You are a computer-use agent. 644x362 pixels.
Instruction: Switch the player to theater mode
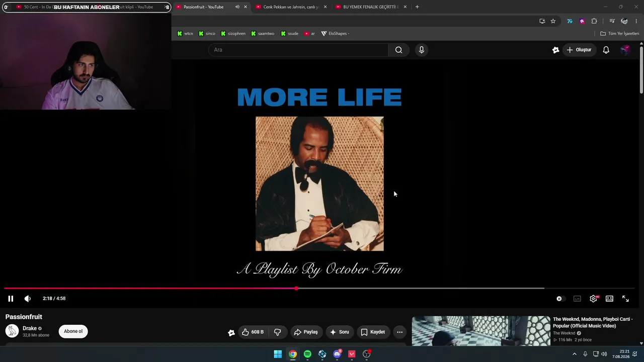[609, 299]
